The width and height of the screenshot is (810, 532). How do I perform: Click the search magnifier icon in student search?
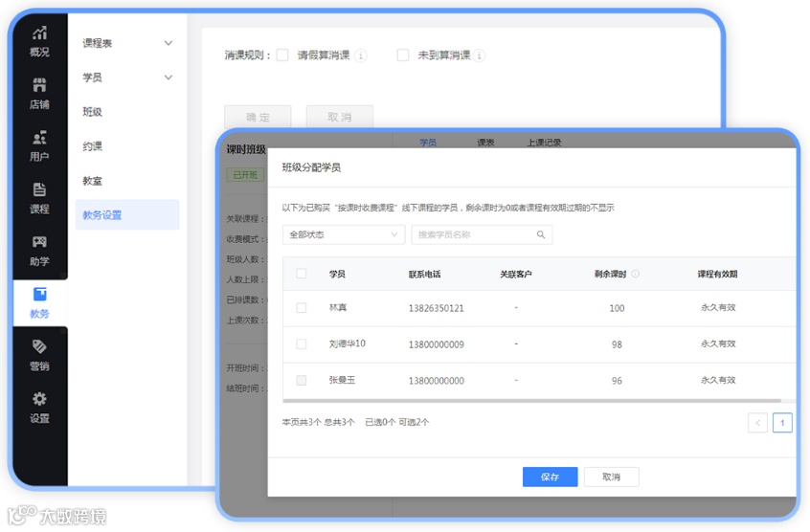pos(541,234)
